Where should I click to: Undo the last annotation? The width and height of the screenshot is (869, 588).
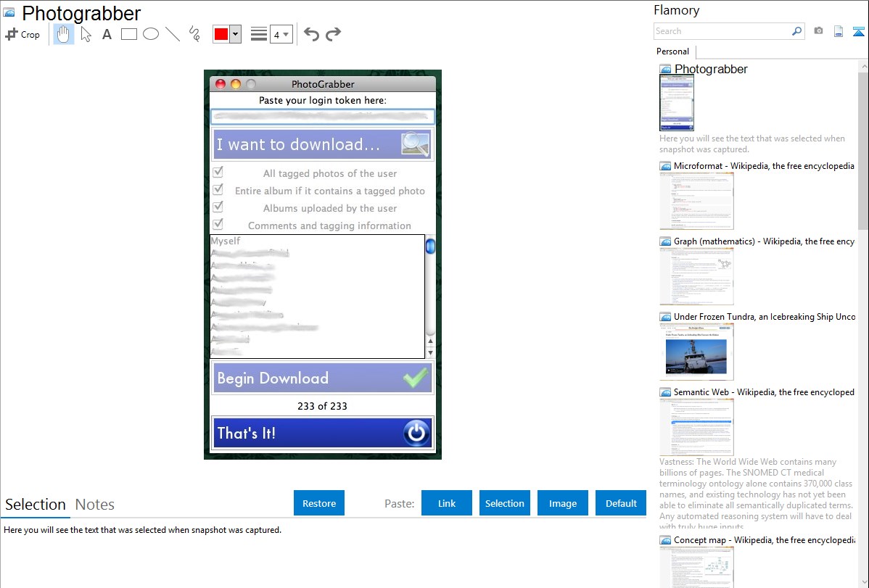(311, 34)
